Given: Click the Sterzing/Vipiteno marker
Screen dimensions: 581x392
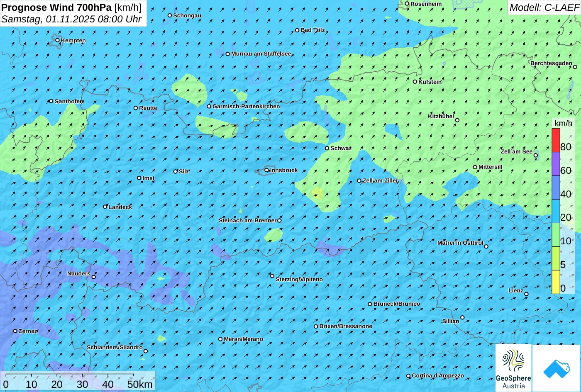Looking at the screenshot, I should (272, 276).
